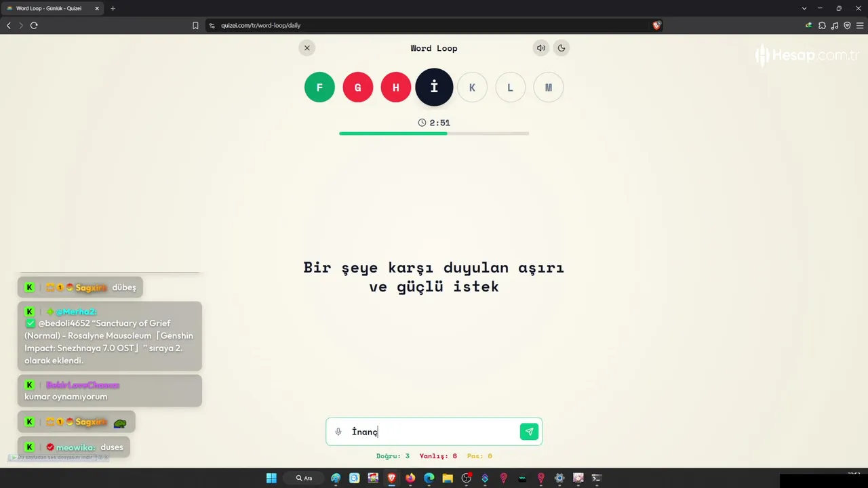Open Windows Start menu
868x488 pixels.
271,478
